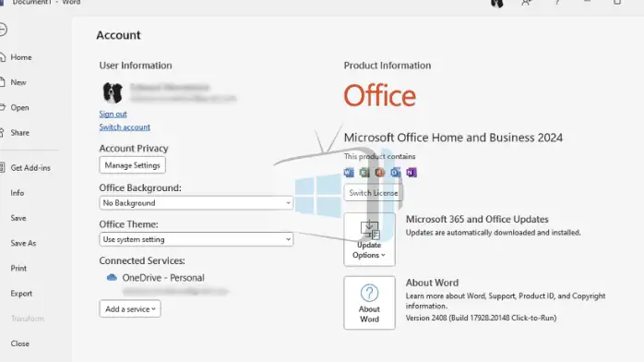
Task: Click the OneDrive cloud icon
Action: pos(112,278)
